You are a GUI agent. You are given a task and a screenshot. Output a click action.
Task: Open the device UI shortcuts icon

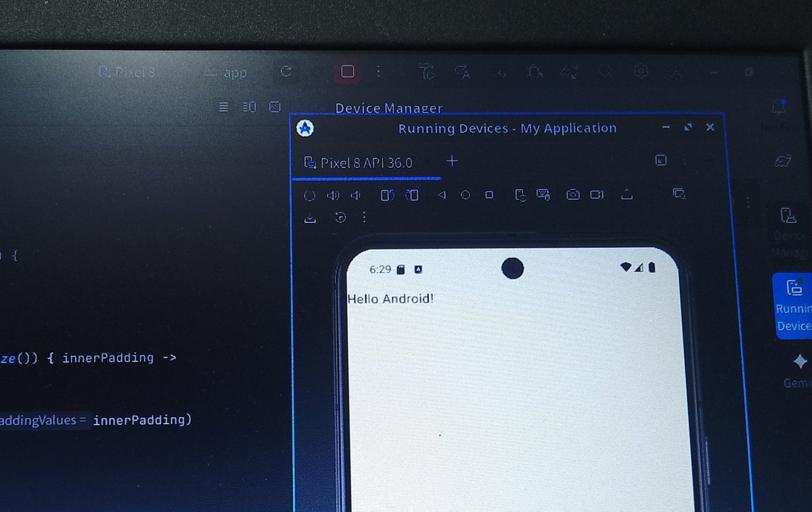click(520, 195)
